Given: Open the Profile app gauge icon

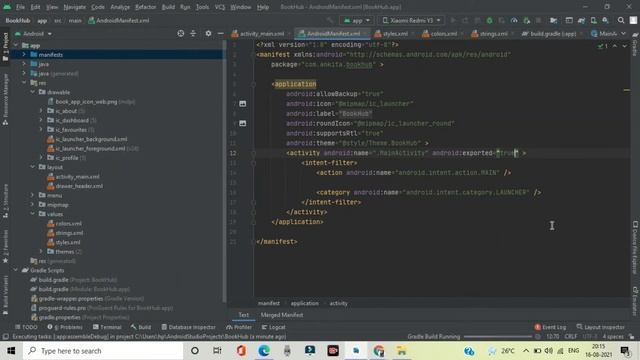Looking at the screenshot, I should [514, 20].
